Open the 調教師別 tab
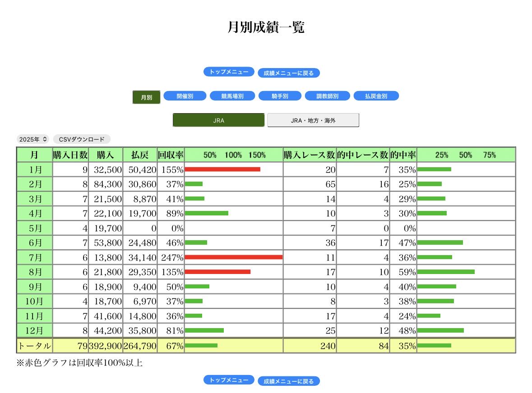 (x=327, y=96)
